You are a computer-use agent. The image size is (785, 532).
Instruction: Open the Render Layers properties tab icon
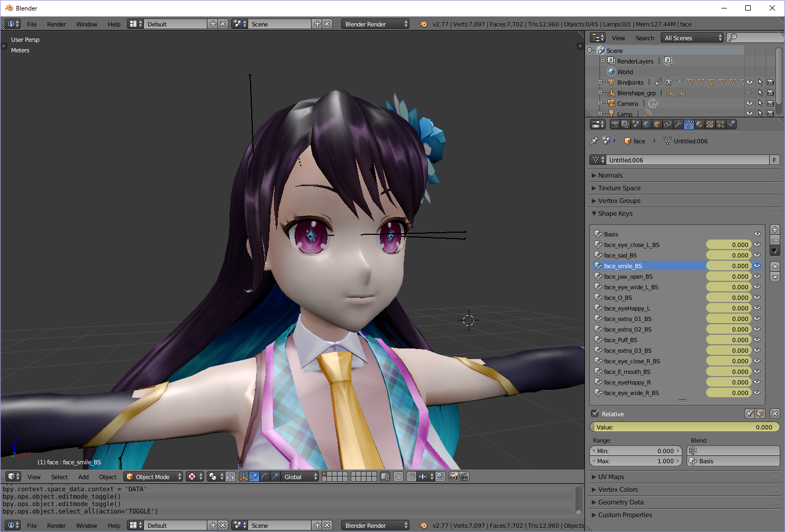pyautogui.click(x=625, y=124)
